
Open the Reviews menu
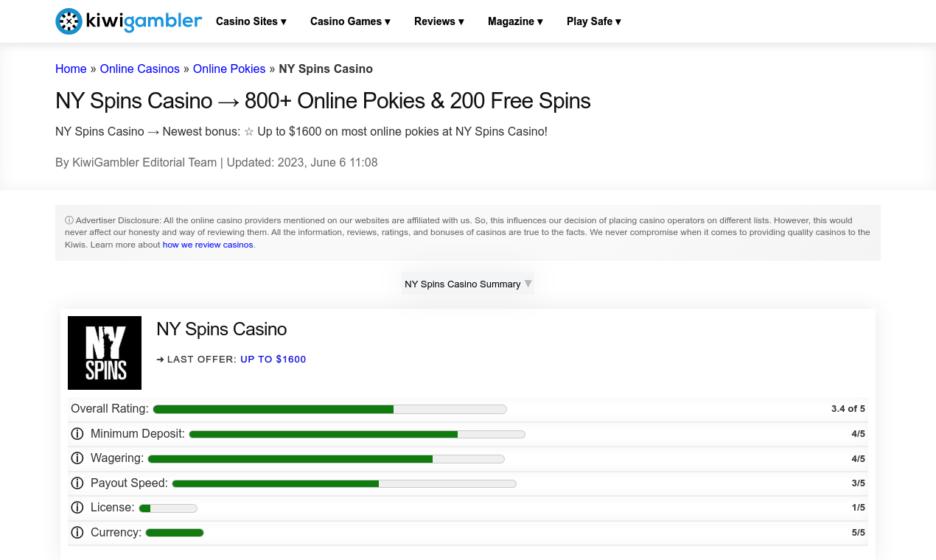tap(439, 21)
